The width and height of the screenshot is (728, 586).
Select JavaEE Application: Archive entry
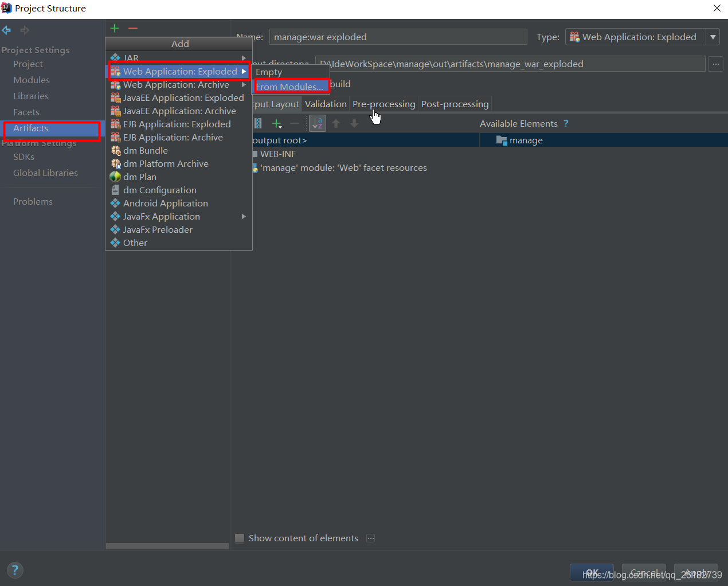[x=179, y=111]
